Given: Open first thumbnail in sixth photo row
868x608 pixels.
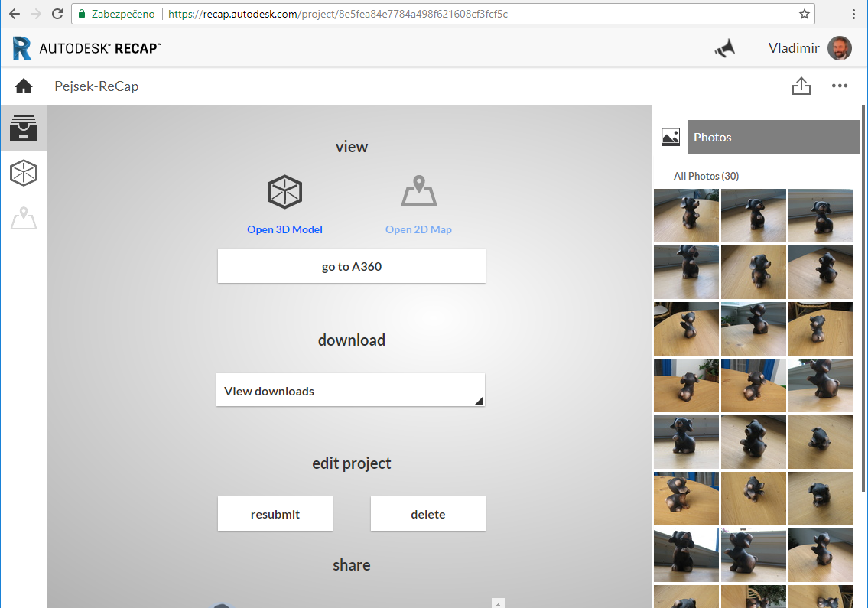Looking at the screenshot, I should click(x=686, y=499).
